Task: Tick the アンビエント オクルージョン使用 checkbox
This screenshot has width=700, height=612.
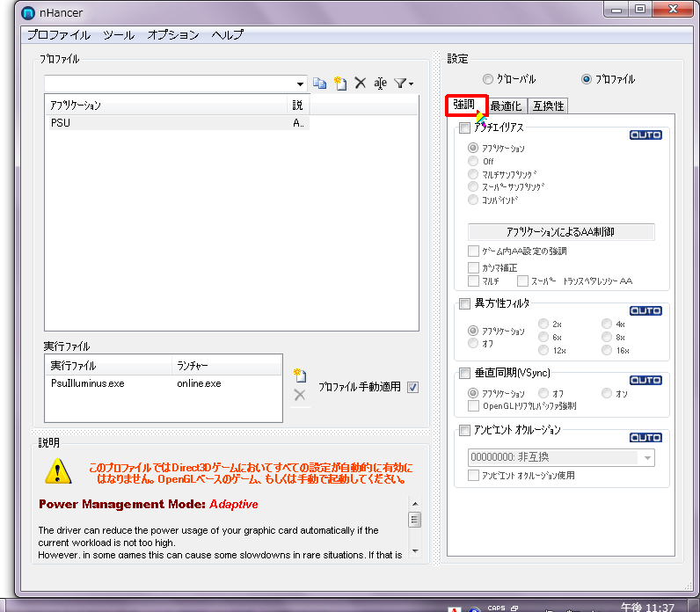Action: coord(473,476)
